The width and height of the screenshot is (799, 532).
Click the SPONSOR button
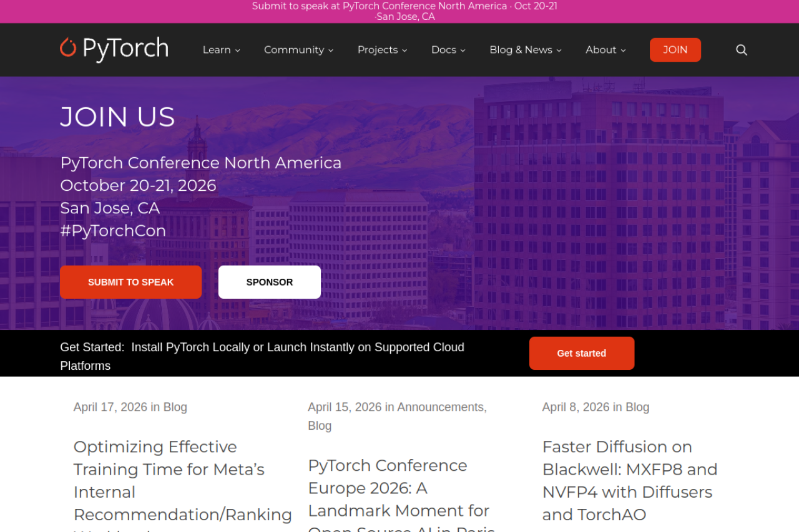270,282
